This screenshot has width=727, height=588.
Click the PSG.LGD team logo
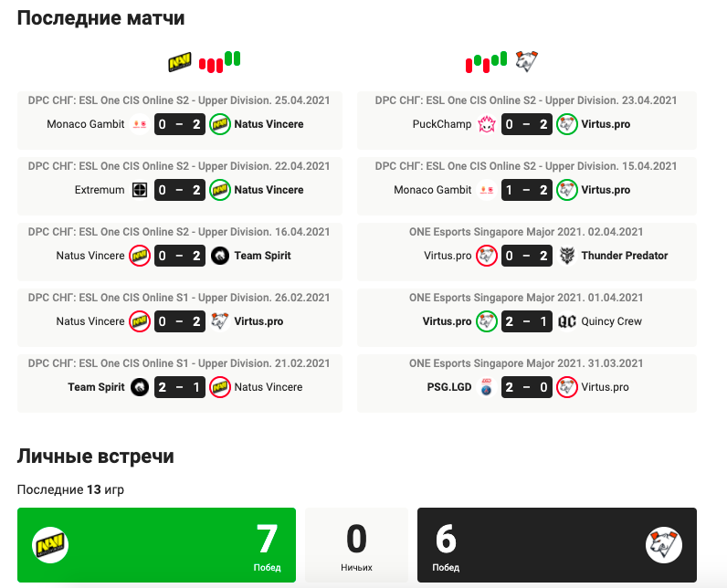tap(487, 387)
